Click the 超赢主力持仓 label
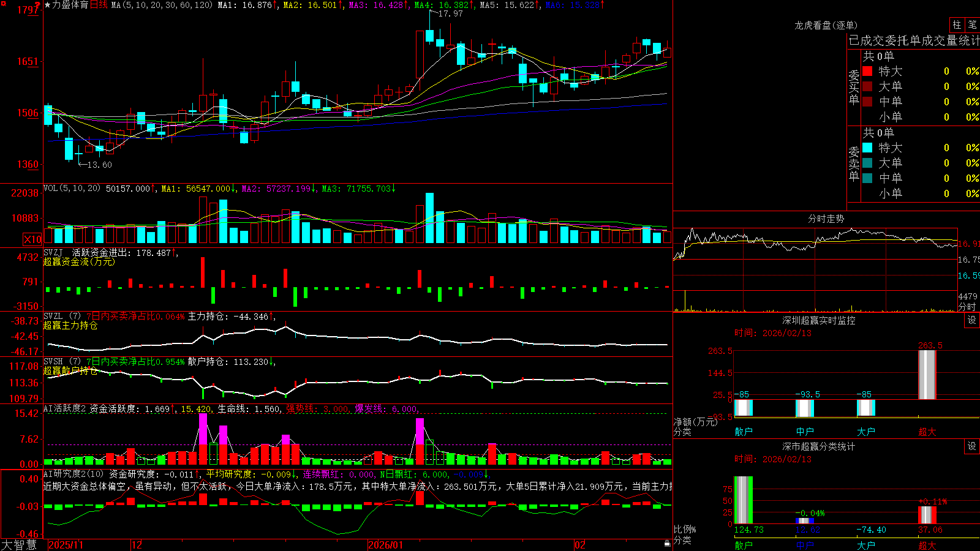This screenshot has width=980, height=551. point(70,326)
